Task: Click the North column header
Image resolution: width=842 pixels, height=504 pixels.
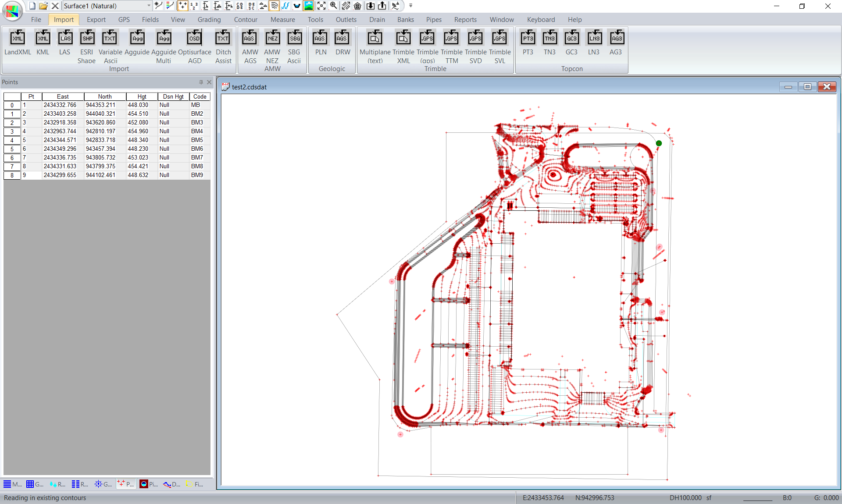Action: [105, 96]
